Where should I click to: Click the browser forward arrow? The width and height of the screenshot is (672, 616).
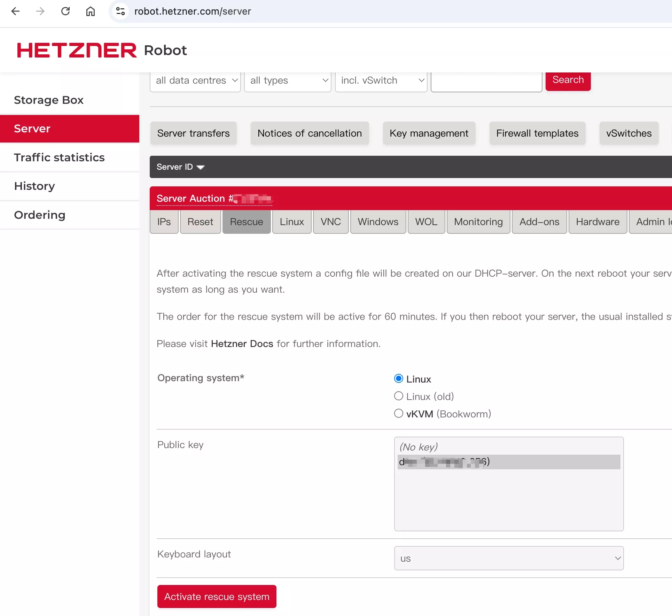tap(40, 11)
